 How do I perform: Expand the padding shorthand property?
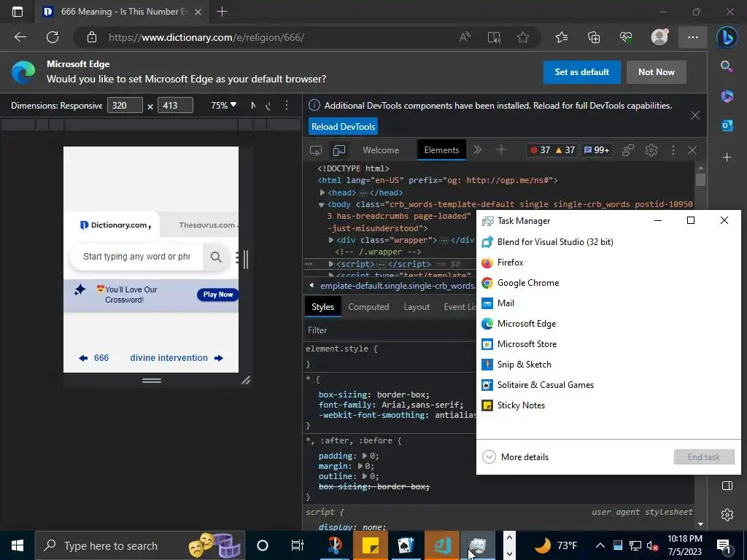[x=365, y=456]
